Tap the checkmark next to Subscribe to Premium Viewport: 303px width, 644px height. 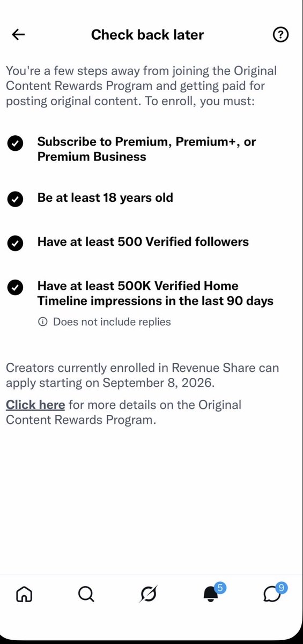(16, 143)
